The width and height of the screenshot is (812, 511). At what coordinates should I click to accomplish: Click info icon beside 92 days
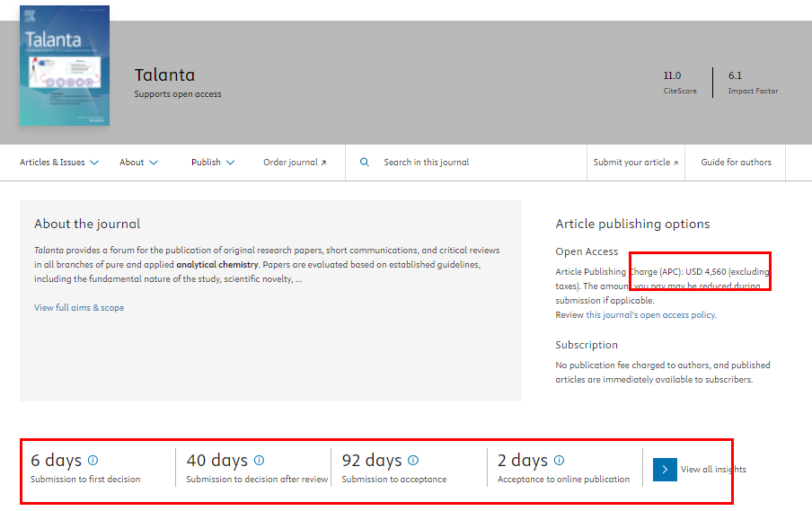(x=413, y=461)
